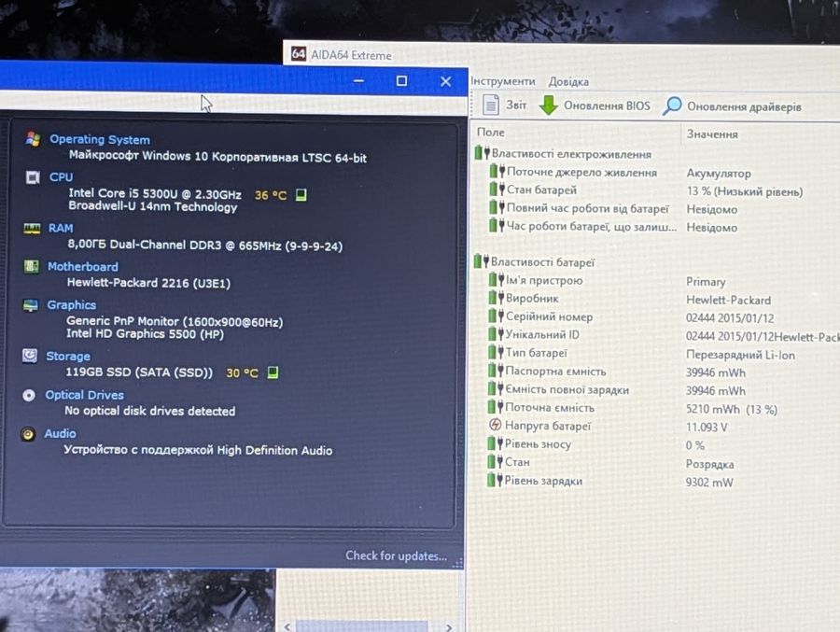Open the Довідка menu in AIDA64
This screenshot has height=632, width=840.
point(568,82)
